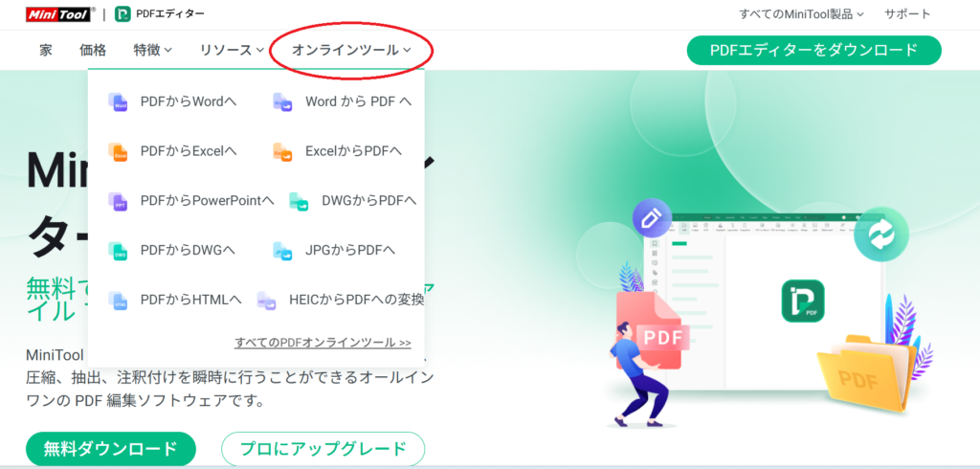Click the ExcelからPDFへ icon
This screenshot has height=469, width=980.
point(282,152)
